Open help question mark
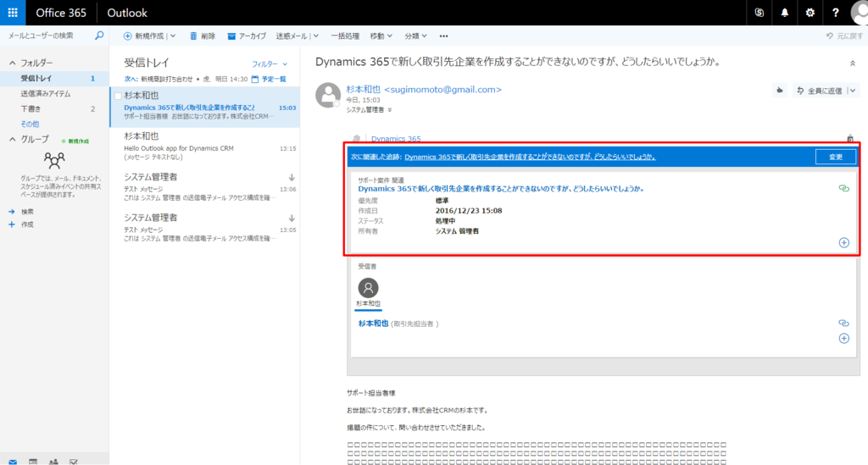The height and width of the screenshot is (465, 868). pos(835,12)
